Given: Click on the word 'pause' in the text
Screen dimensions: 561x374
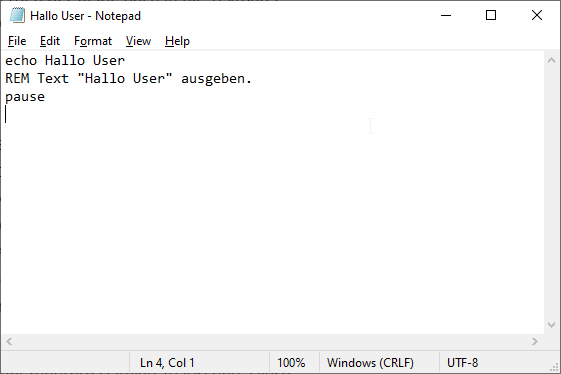Looking at the screenshot, I should tap(25, 97).
